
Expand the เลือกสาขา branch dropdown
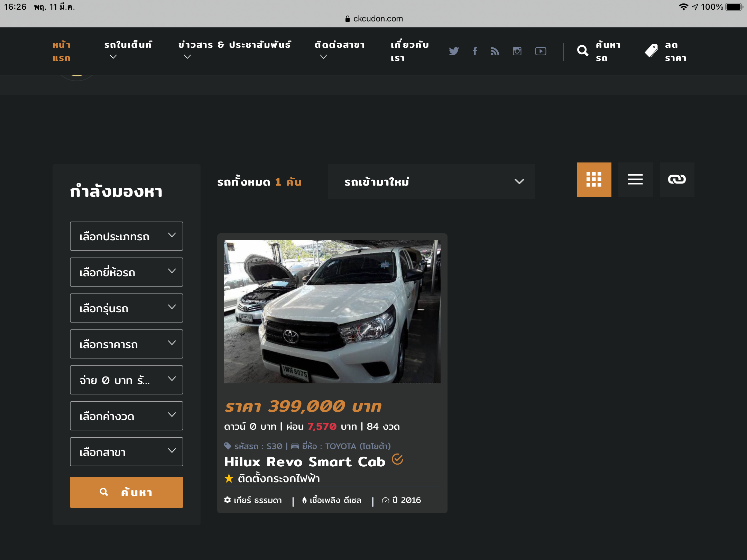point(126,452)
